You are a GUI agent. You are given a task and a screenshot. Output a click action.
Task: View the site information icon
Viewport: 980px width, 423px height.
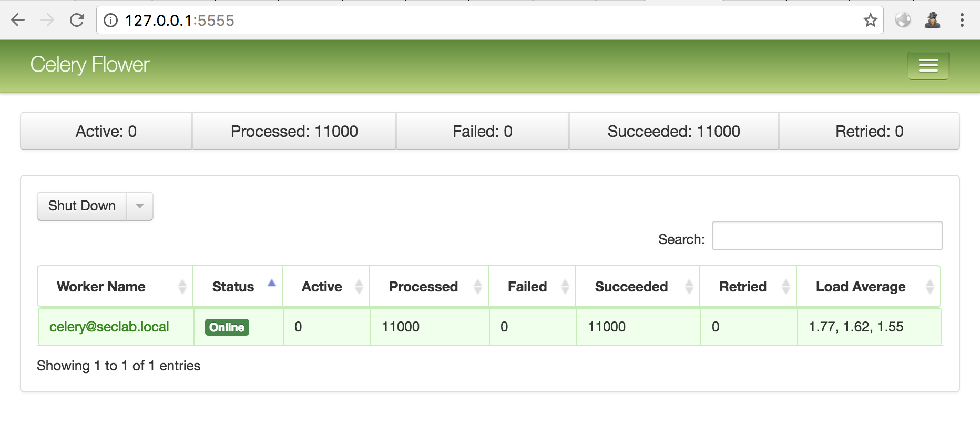[x=110, y=21]
